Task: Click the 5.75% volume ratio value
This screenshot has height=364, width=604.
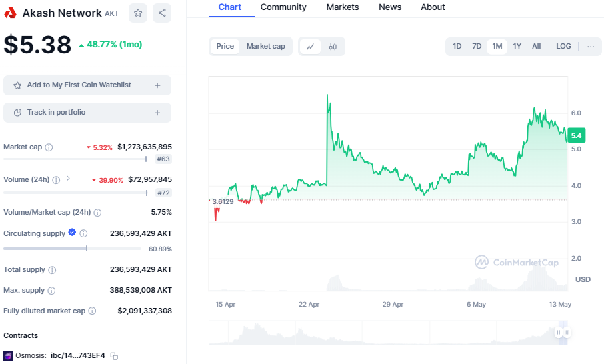Action: coord(161,212)
